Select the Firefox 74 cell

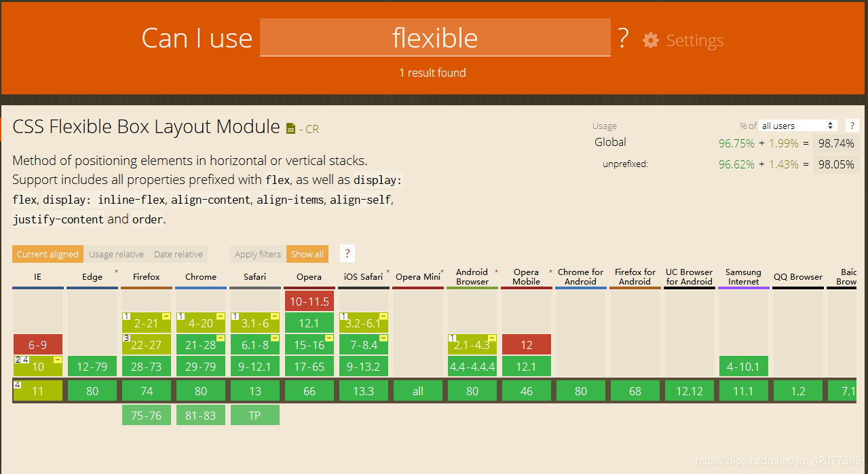(147, 390)
